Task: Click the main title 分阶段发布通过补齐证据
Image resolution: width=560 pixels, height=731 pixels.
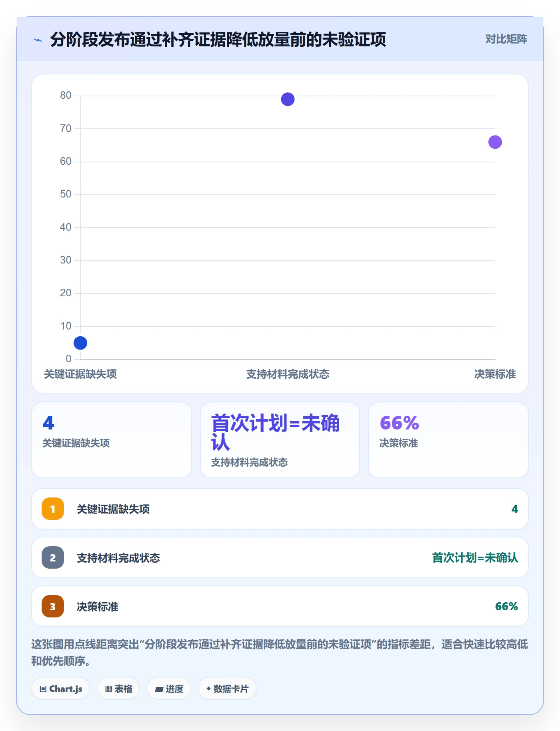Action: 218,40
